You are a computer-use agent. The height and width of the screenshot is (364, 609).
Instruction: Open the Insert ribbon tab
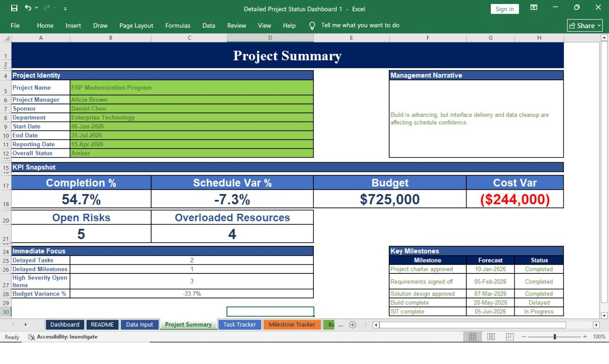pos(73,25)
